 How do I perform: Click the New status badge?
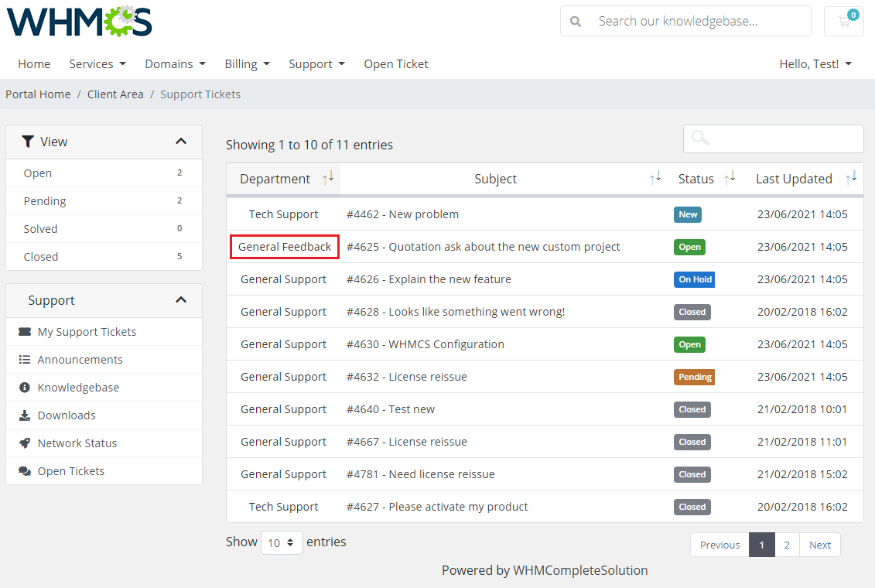(x=688, y=215)
